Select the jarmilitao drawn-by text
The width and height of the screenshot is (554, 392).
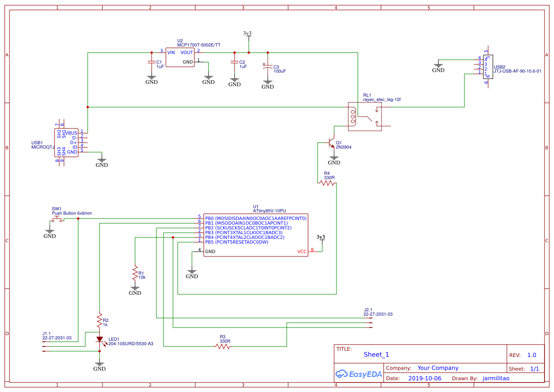coord(496,378)
